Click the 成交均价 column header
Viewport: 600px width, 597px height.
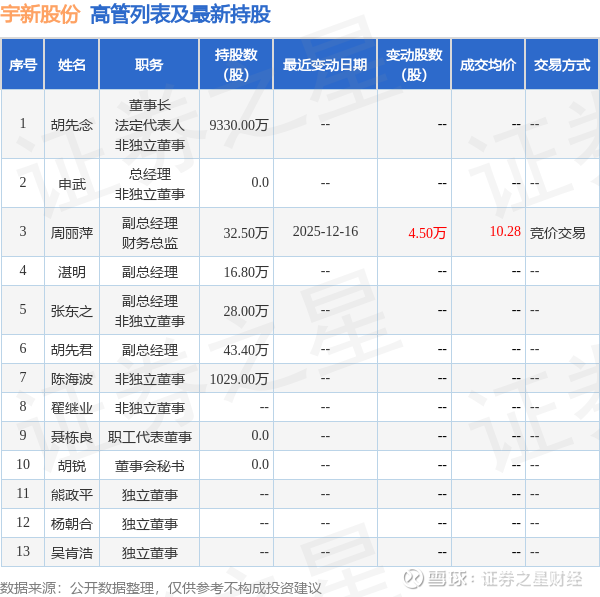click(488, 64)
